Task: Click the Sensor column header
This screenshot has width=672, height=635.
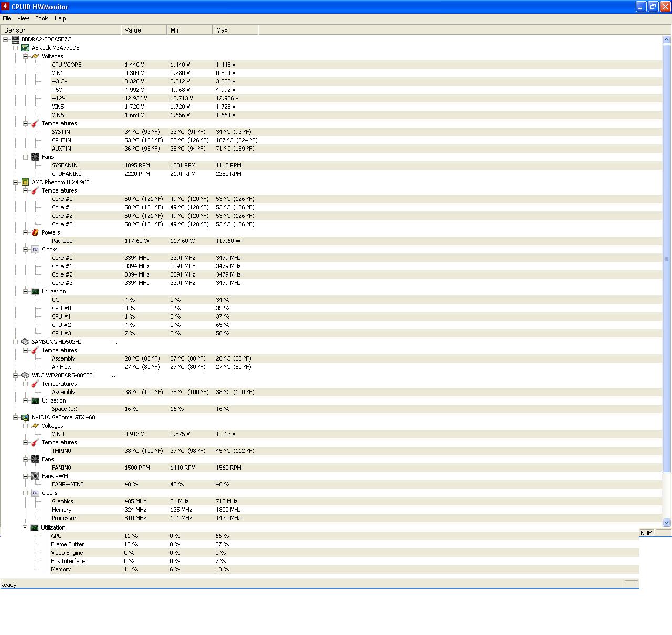Action: coord(61,30)
